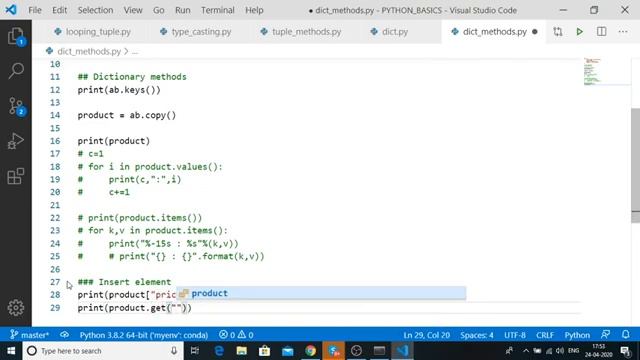The width and height of the screenshot is (640, 360).
Task: Open the Run and Debug view
Action: [16, 141]
